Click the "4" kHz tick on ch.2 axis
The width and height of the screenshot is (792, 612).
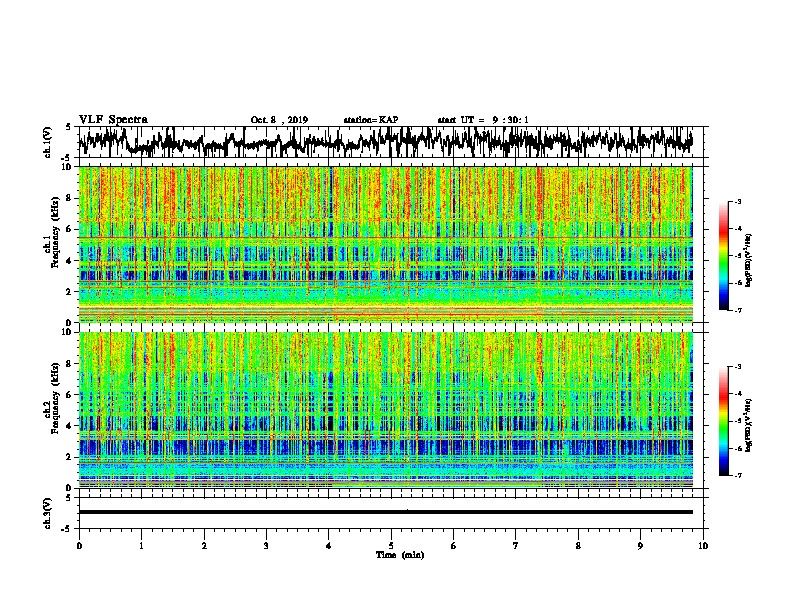(x=69, y=426)
